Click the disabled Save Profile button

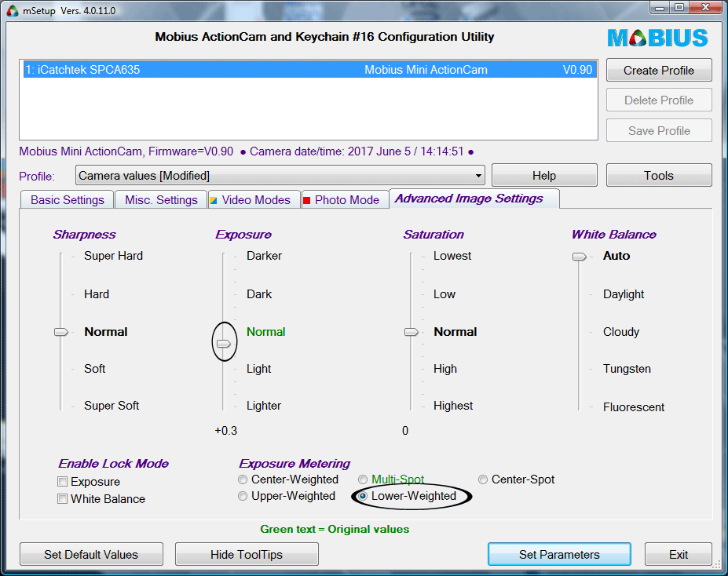659,131
